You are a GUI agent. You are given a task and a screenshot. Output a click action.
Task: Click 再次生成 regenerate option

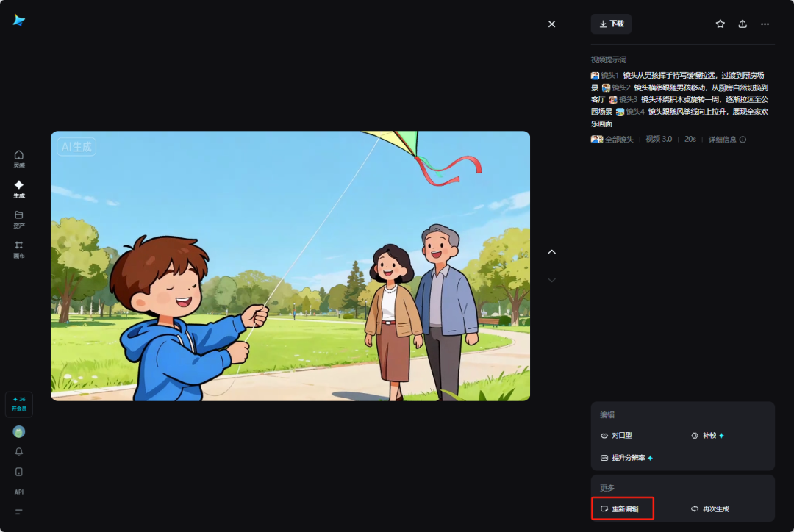(x=710, y=508)
